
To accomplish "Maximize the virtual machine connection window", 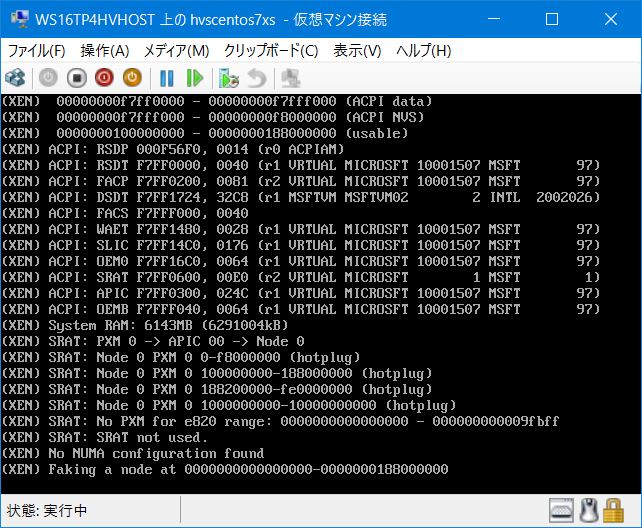I will [x=552, y=19].
